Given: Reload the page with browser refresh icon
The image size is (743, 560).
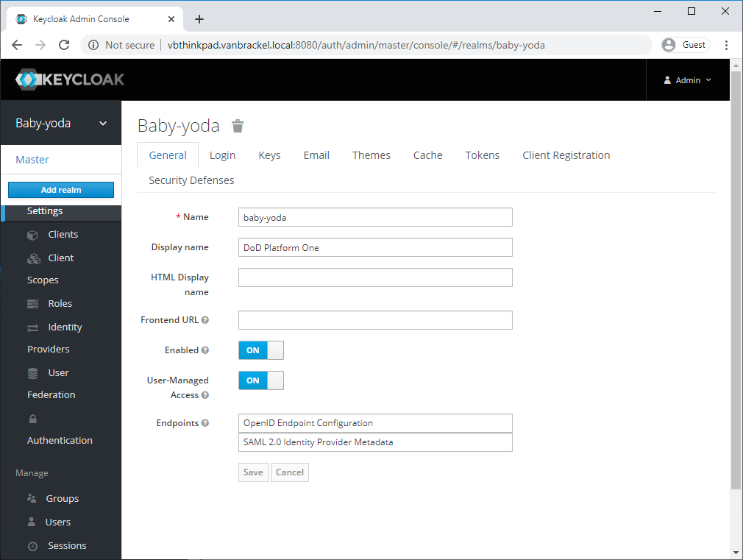Looking at the screenshot, I should pos(64,45).
